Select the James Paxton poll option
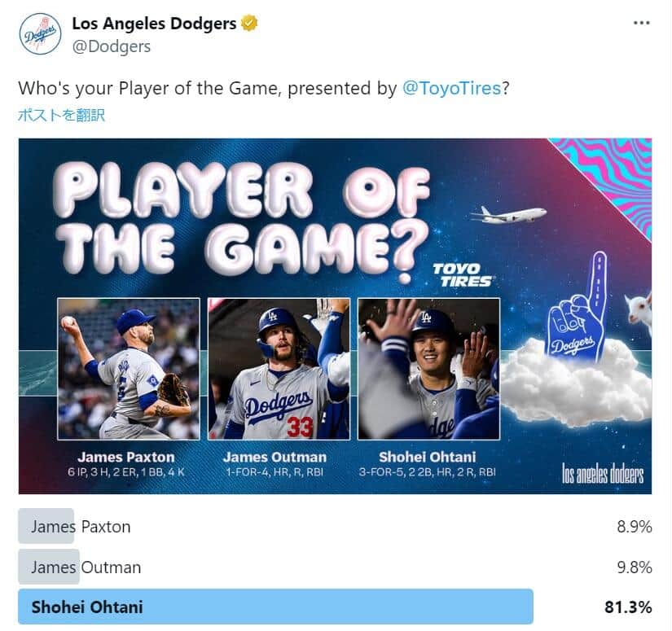The width and height of the screenshot is (672, 631). (81, 526)
